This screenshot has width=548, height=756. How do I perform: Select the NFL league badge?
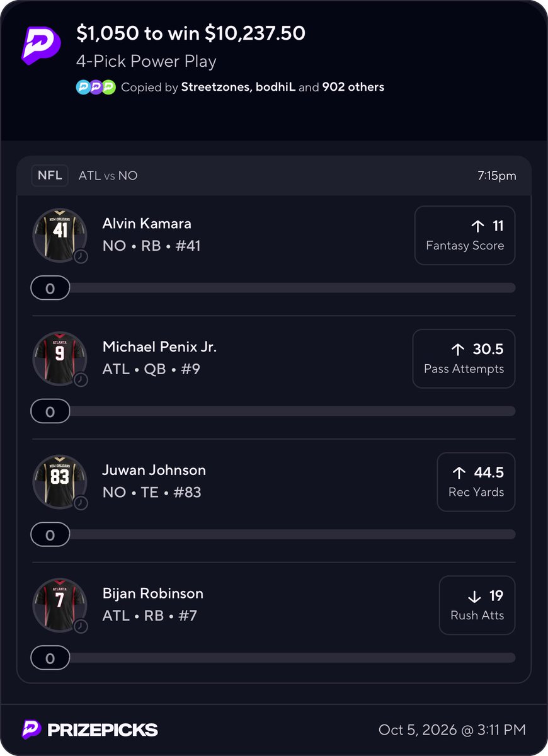point(50,175)
